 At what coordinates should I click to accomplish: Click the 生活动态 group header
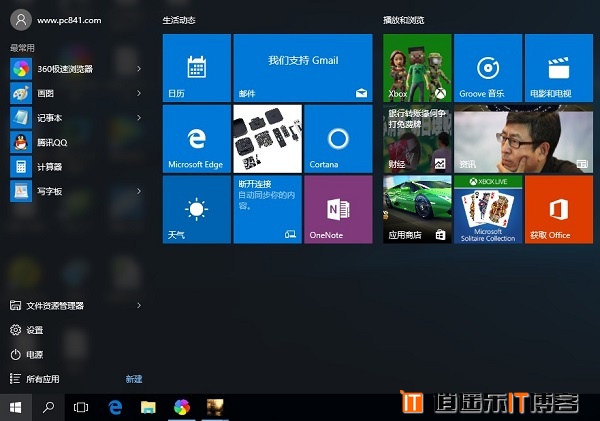click(179, 20)
